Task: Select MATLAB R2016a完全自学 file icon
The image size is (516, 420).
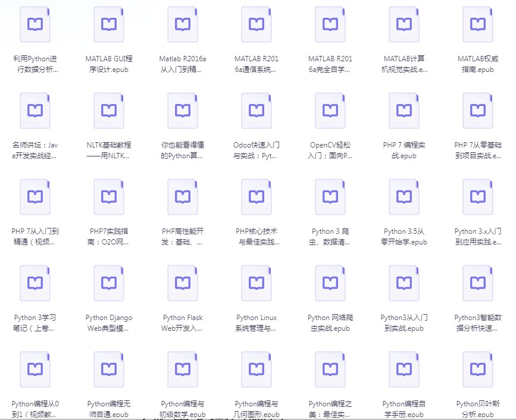Action: [x=330, y=24]
